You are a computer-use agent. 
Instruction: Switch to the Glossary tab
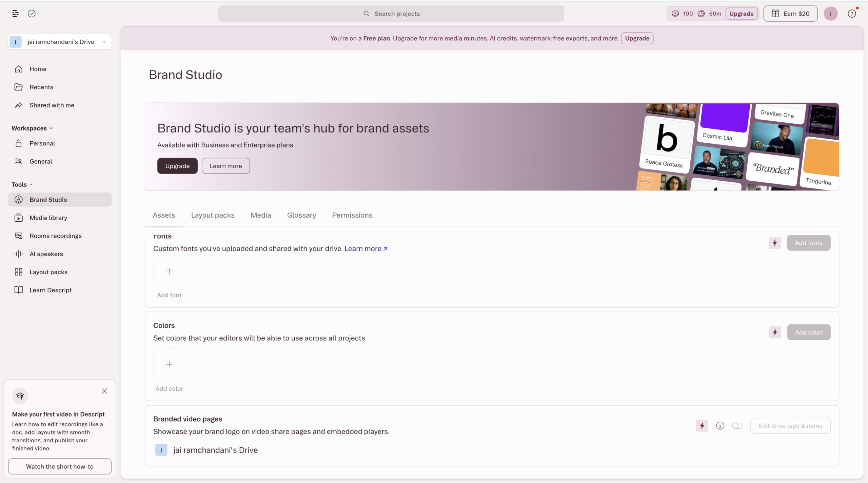301,215
